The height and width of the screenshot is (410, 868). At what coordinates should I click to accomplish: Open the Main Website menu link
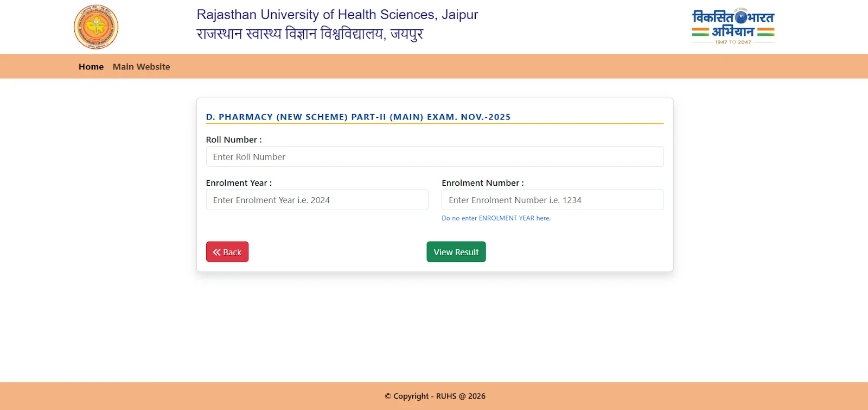(142, 67)
